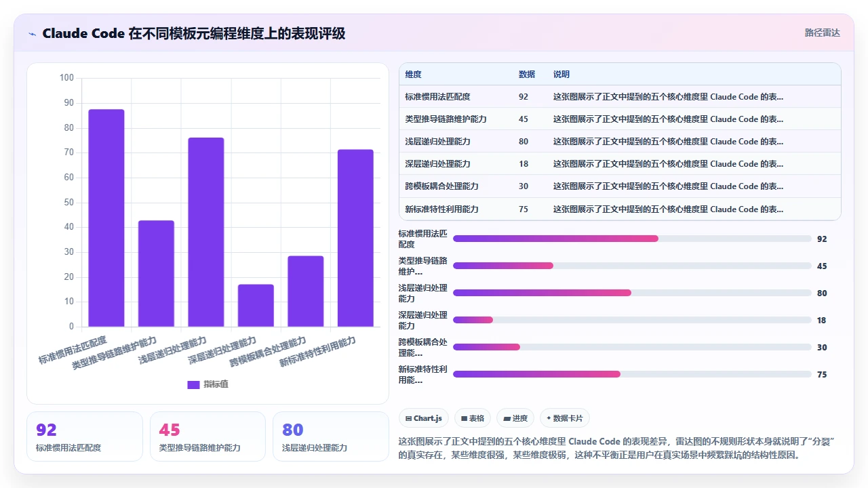Click the progress bar showing 92
Viewport: 868px width, 488px height.
[632, 239]
